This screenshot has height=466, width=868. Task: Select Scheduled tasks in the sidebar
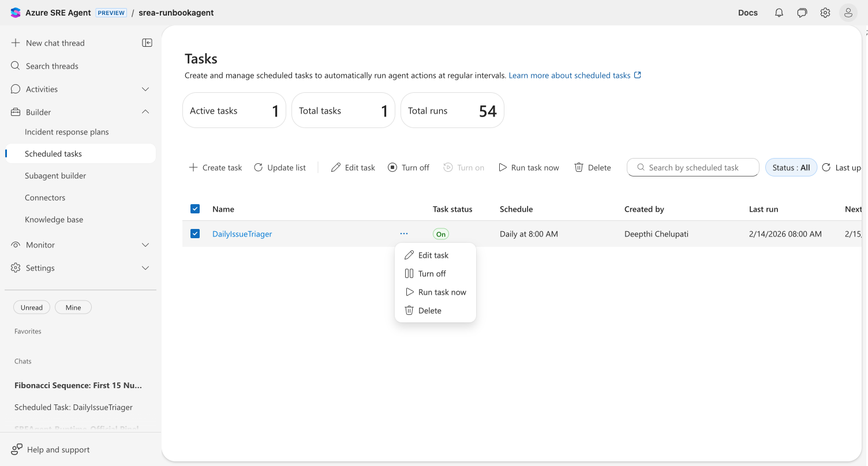point(80,153)
